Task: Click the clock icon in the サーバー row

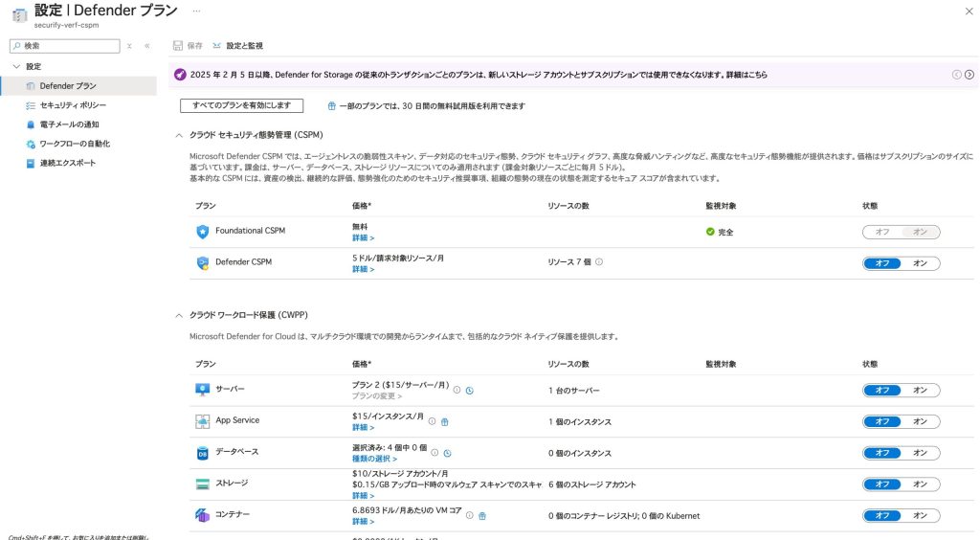Action: (470, 391)
